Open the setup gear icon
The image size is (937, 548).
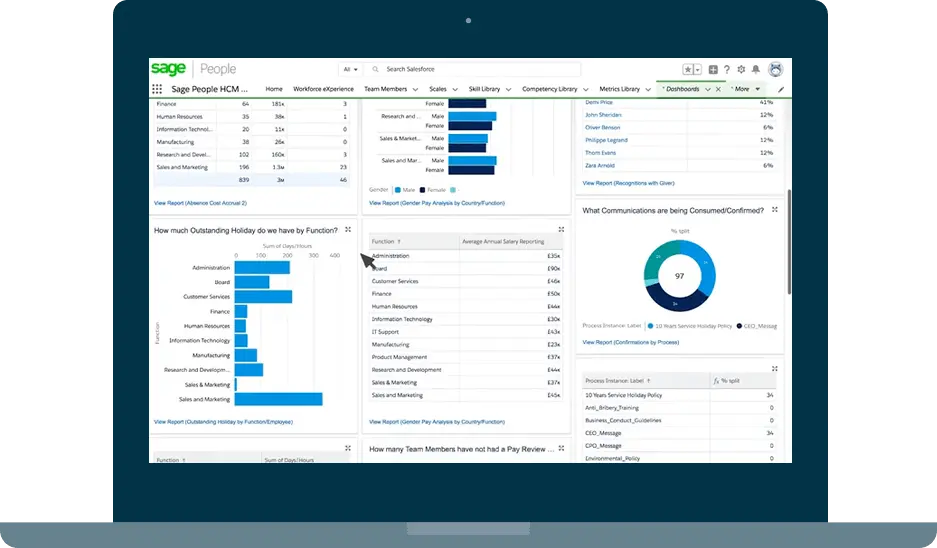(x=741, y=69)
